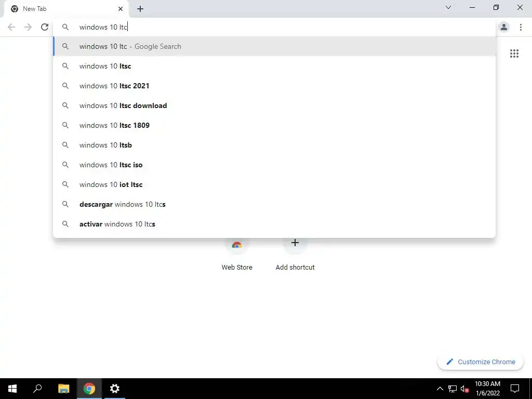Open File Explorer from the taskbar
Image resolution: width=532 pixels, height=399 pixels.
coord(63,389)
